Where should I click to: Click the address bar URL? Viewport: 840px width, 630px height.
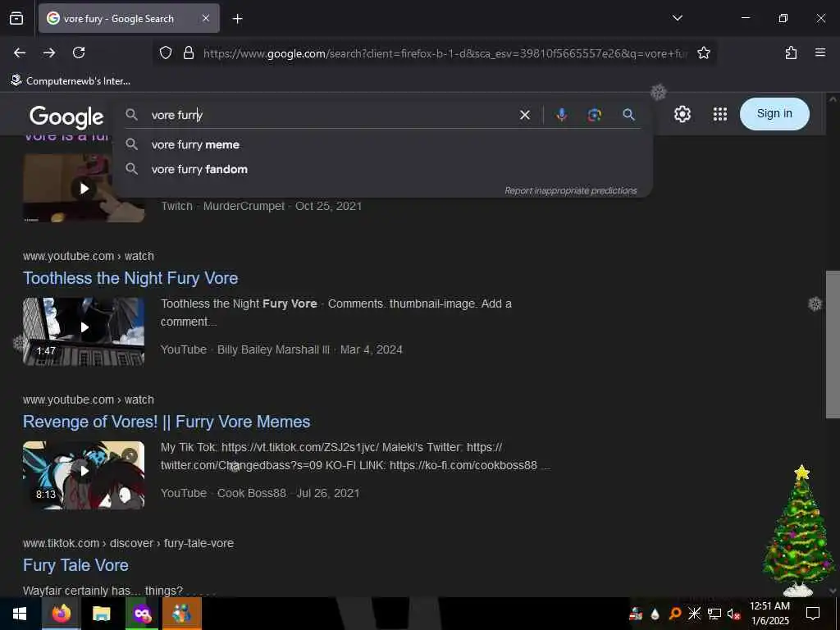coord(445,53)
